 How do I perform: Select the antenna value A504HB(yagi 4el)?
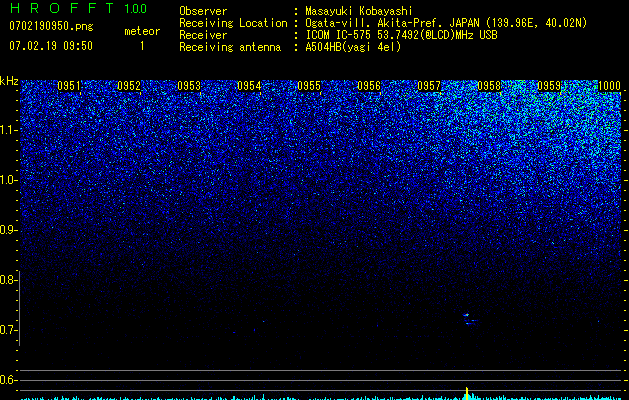[353, 47]
